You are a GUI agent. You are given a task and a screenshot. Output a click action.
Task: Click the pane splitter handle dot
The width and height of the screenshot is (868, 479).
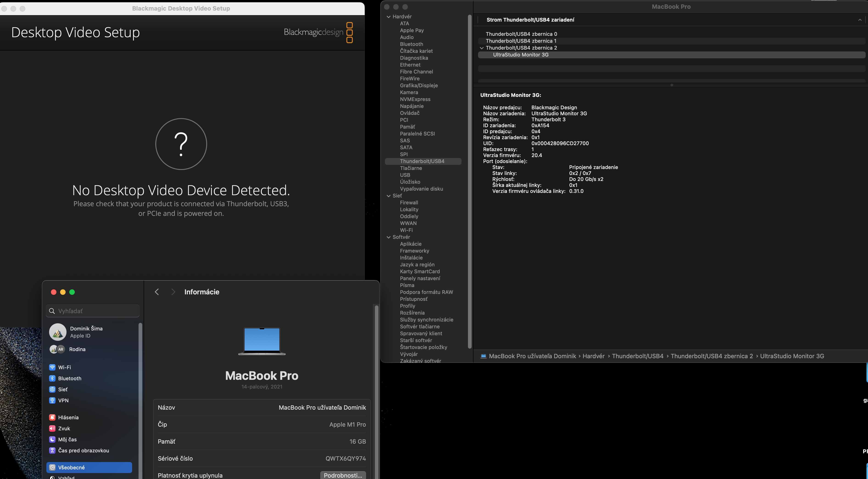click(672, 85)
